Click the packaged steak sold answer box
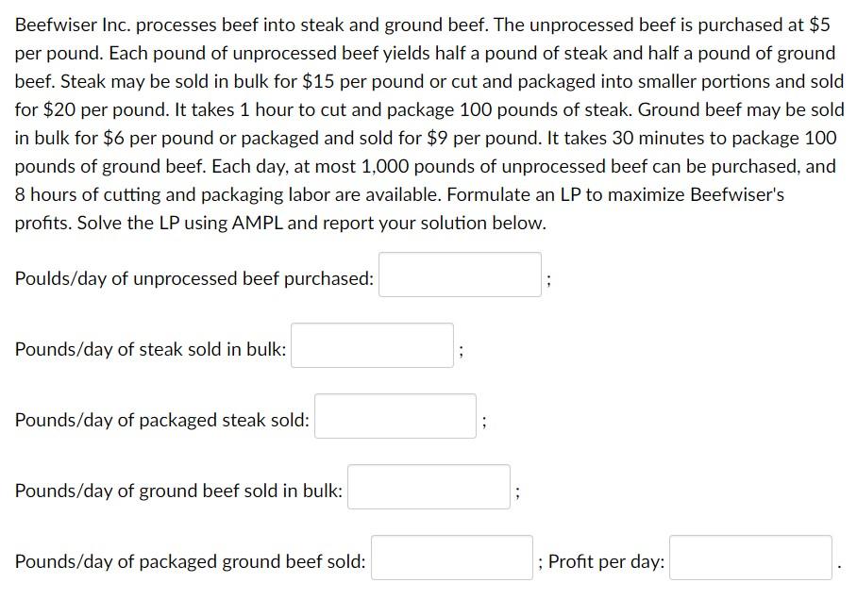The image size is (857, 616). (395, 416)
